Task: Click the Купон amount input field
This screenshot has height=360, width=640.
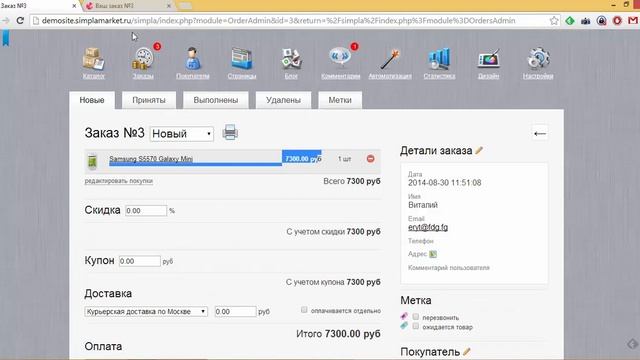Action: pyautogui.click(x=140, y=261)
